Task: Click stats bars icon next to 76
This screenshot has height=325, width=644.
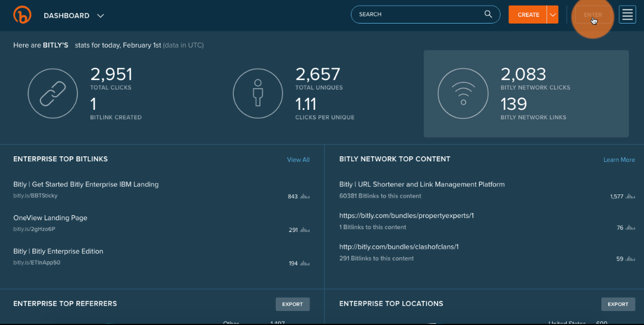Action: coord(631,227)
